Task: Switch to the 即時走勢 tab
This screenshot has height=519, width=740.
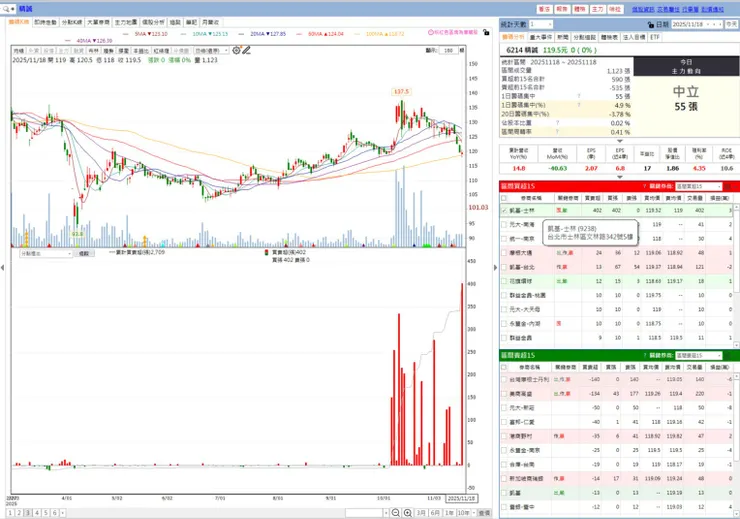Action: pos(45,22)
